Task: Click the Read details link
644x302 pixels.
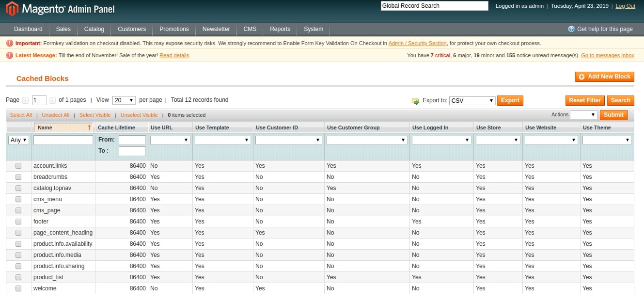Action: [174, 55]
